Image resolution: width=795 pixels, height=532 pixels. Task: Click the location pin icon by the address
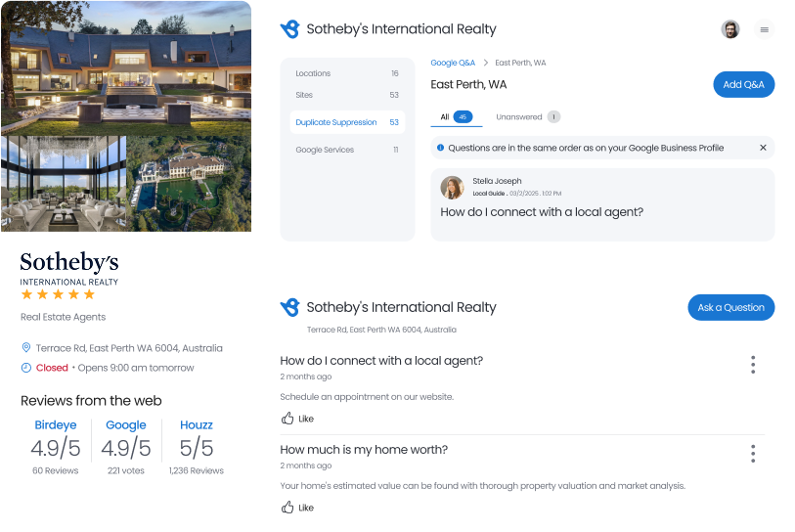coord(25,347)
